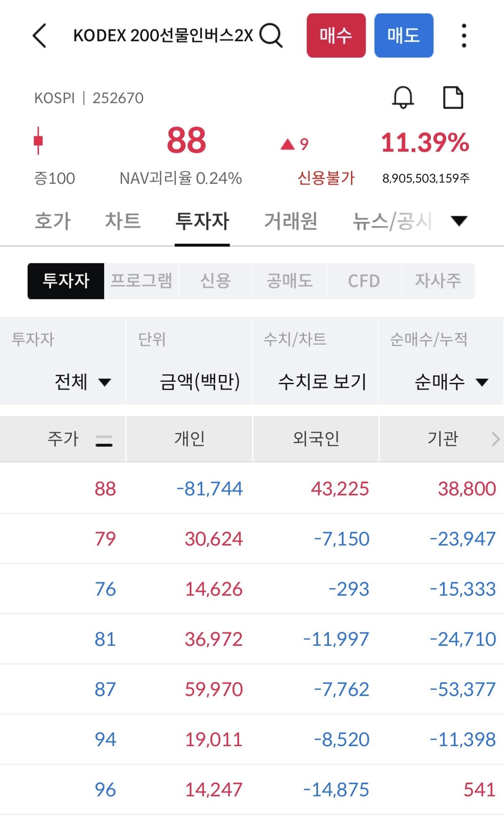504x821 pixels.
Task: Switch to the 차트 tab
Action: pos(122,221)
